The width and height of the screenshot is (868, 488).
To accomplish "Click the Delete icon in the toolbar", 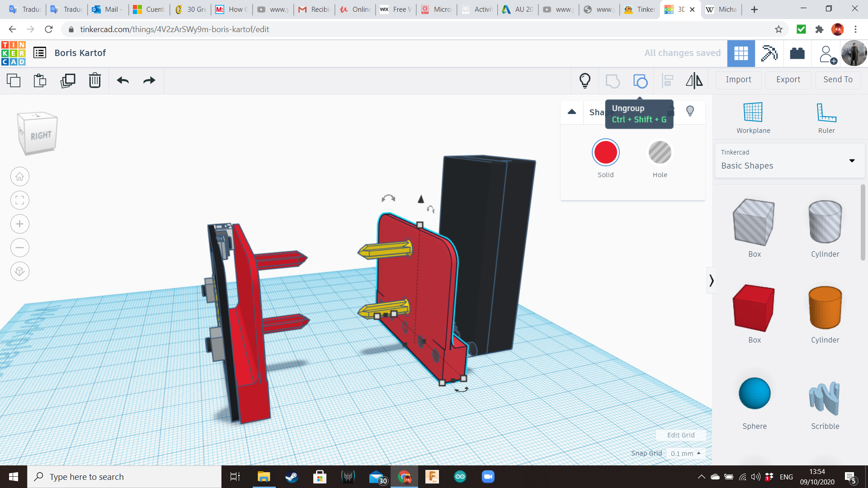I will 94,80.
